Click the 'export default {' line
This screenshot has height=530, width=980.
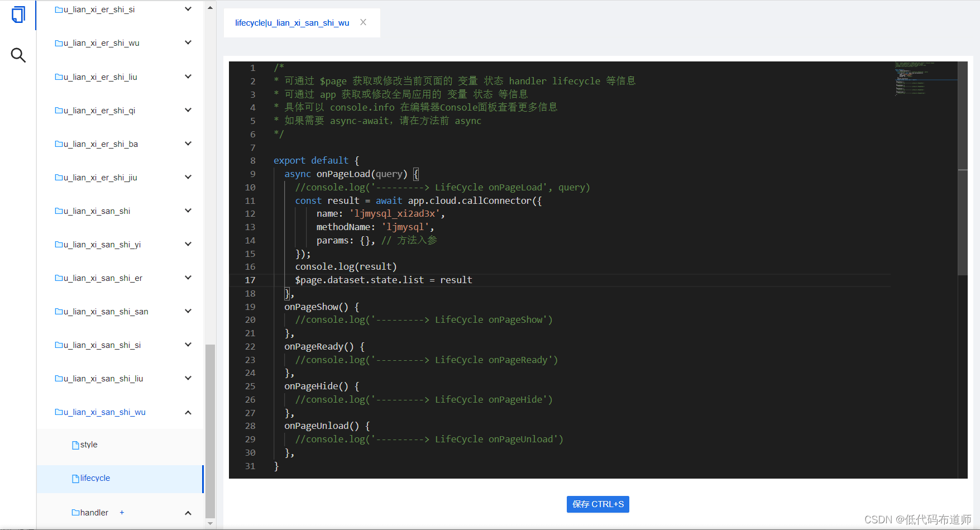[317, 160]
